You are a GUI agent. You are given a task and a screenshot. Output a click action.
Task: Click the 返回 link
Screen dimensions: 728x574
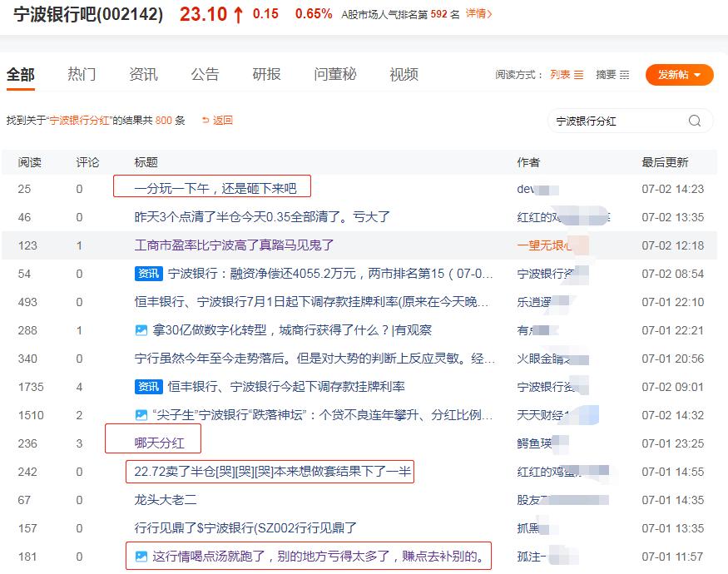tap(222, 121)
